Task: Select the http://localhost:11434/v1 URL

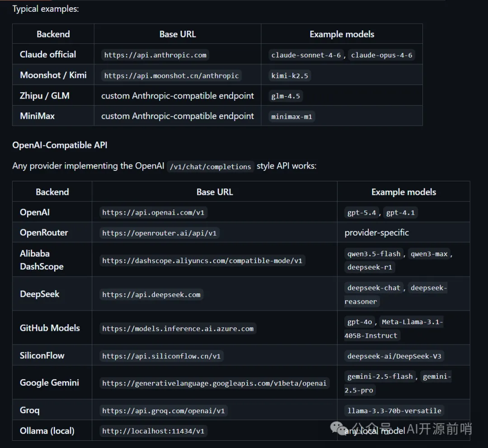Action: tap(153, 431)
